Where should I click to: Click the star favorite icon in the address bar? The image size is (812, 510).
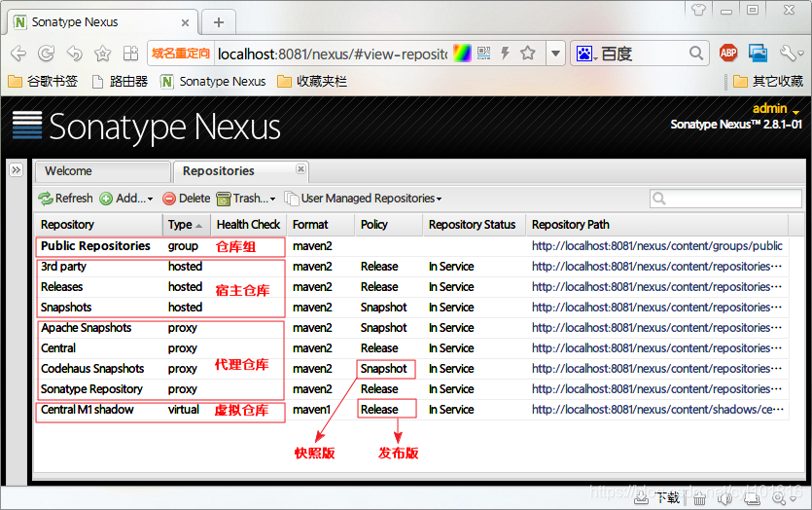point(528,53)
